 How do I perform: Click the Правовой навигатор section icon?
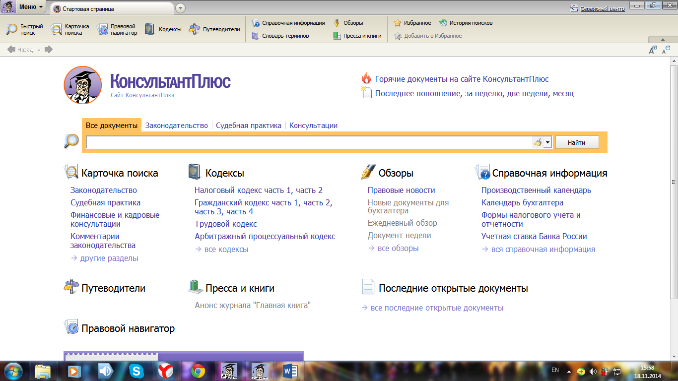click(x=71, y=327)
